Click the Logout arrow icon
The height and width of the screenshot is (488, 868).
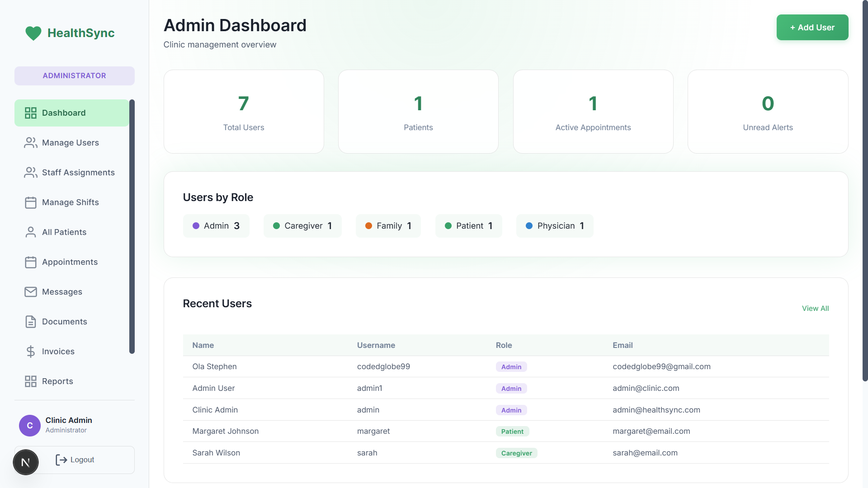[x=61, y=460]
